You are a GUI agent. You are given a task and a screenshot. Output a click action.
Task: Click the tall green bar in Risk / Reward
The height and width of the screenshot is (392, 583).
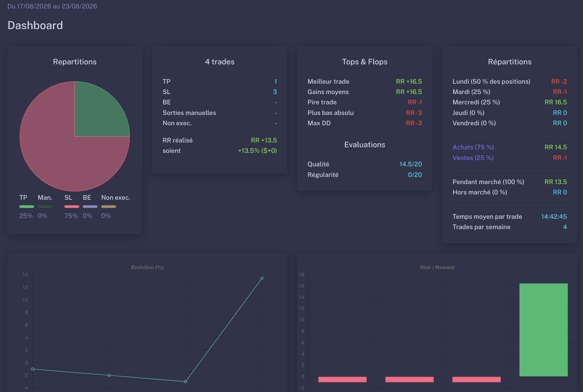point(543,330)
